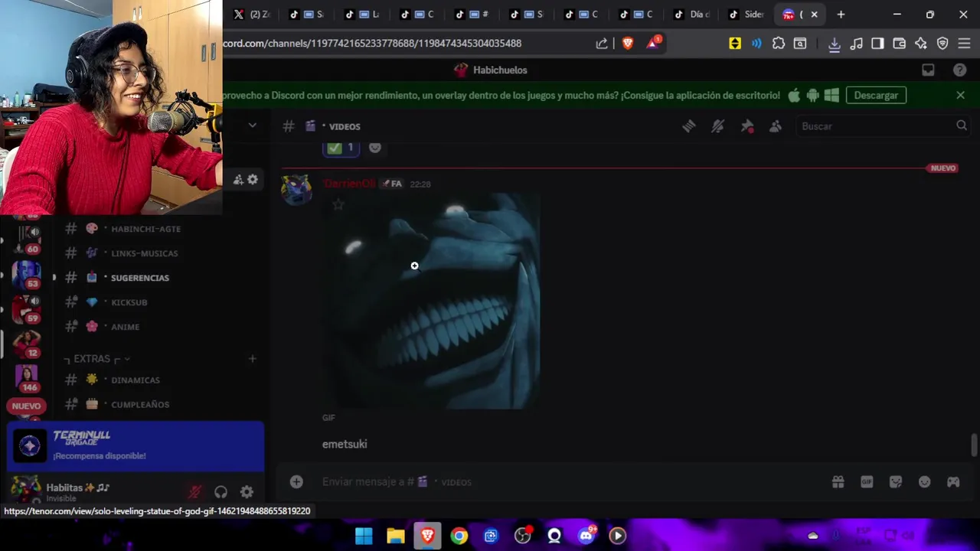Toggle headphone deafen in user panel
The image size is (980, 551).
220,492
